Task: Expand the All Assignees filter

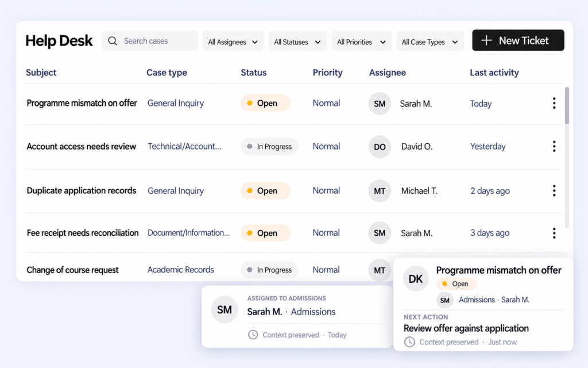Action: pos(233,41)
